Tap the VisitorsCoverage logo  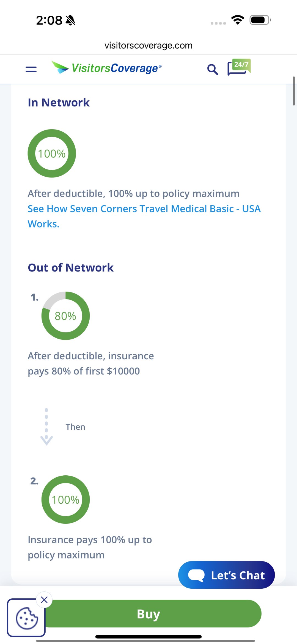click(x=107, y=68)
